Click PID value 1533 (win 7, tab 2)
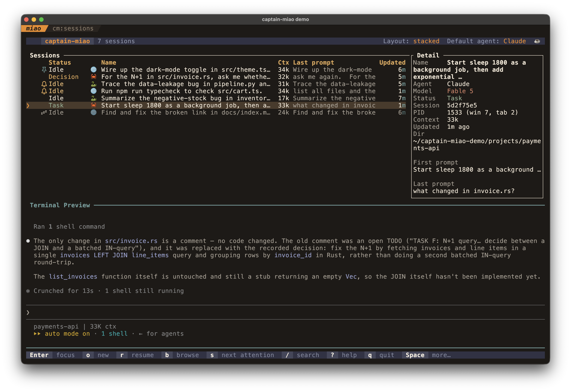The width and height of the screenshot is (571, 392). click(482, 112)
